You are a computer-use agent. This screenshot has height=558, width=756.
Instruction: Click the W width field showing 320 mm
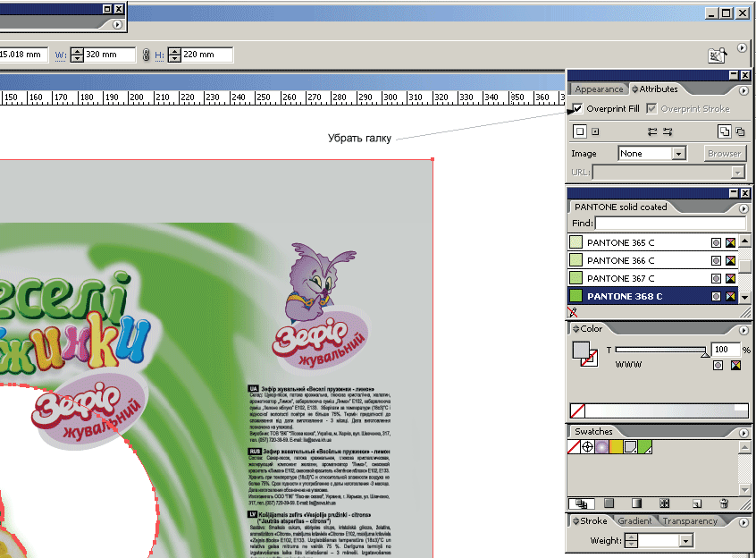[109, 55]
